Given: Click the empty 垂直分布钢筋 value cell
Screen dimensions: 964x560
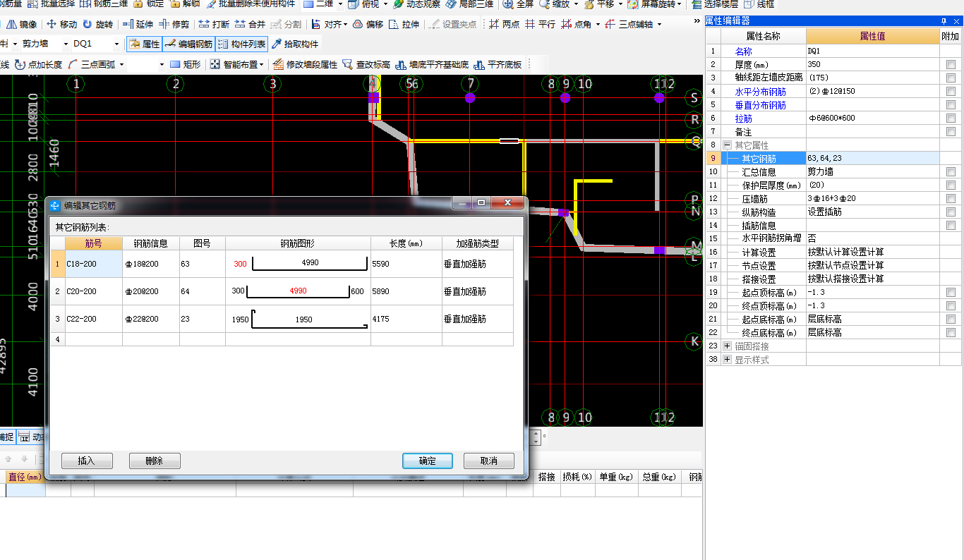Looking at the screenshot, I should (x=872, y=105).
